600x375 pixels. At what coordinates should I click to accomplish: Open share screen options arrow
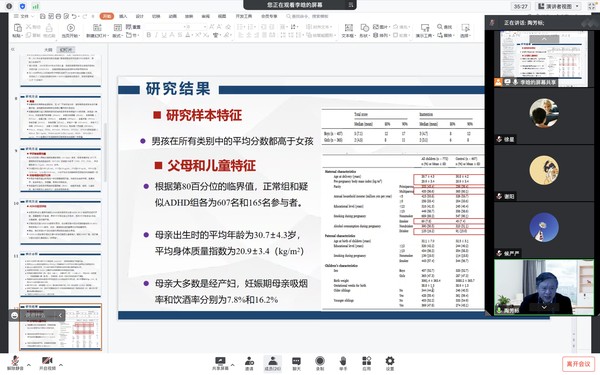click(233, 365)
